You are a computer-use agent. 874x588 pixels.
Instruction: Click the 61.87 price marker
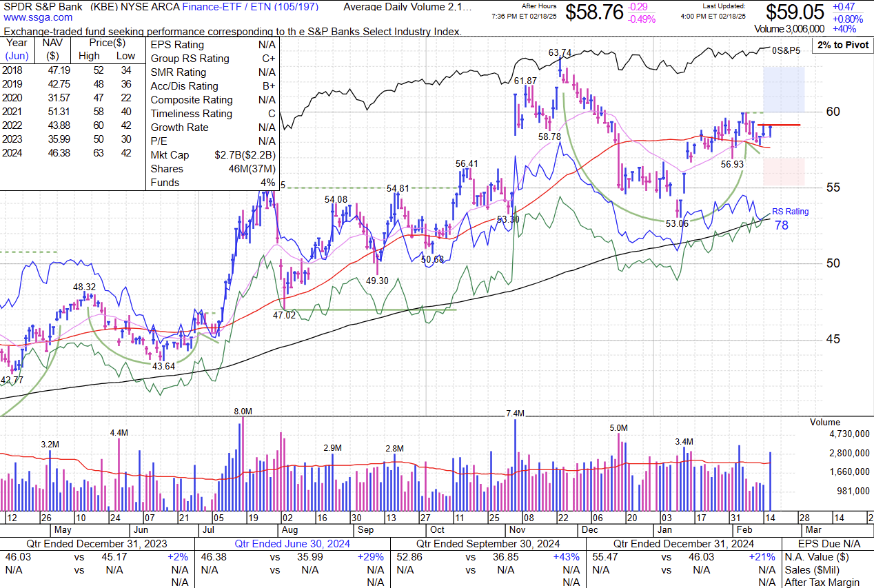tap(525, 81)
